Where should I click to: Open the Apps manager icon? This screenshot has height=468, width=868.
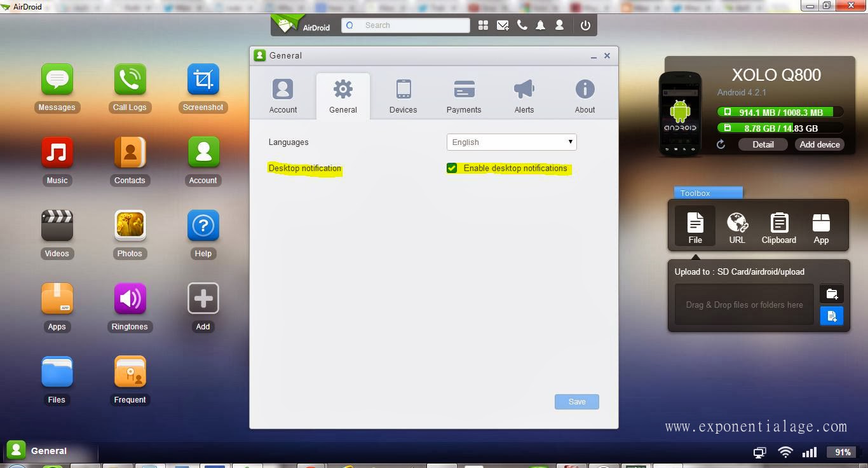[57, 298]
